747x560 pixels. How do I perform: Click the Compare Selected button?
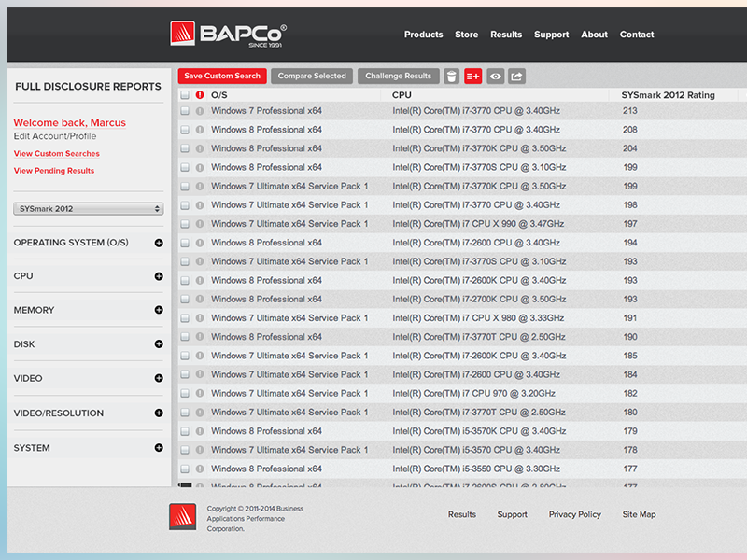click(312, 77)
